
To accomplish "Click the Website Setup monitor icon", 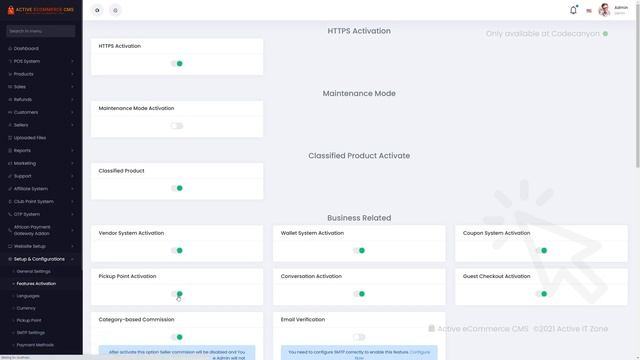I will click(10, 246).
